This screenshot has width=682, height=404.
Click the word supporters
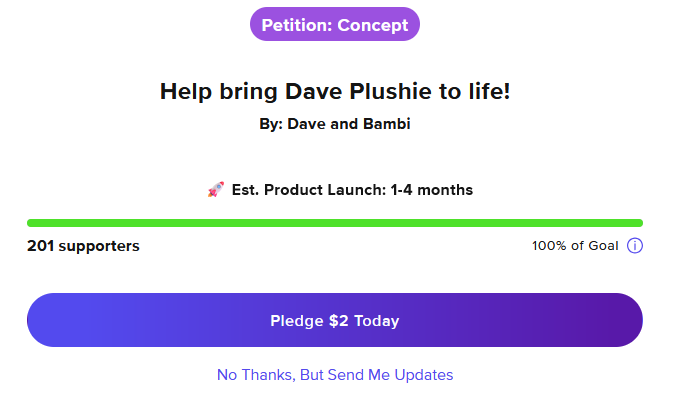[x=99, y=247]
